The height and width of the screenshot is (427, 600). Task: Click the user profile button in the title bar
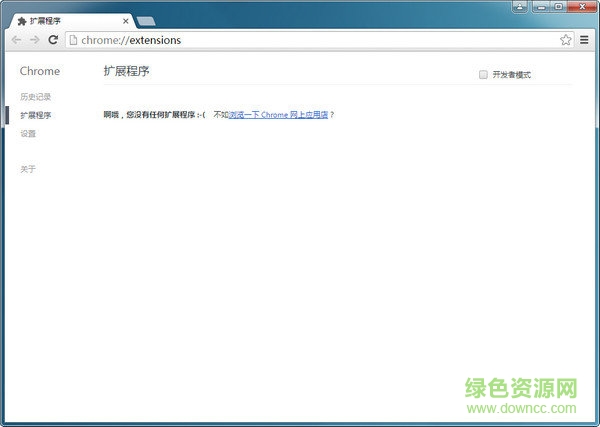[x=520, y=7]
